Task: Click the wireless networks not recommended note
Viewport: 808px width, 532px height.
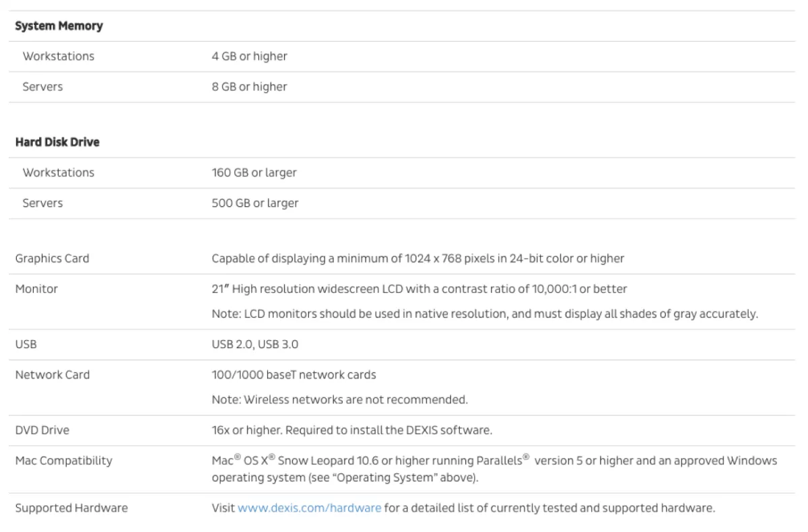Action: 339,399
